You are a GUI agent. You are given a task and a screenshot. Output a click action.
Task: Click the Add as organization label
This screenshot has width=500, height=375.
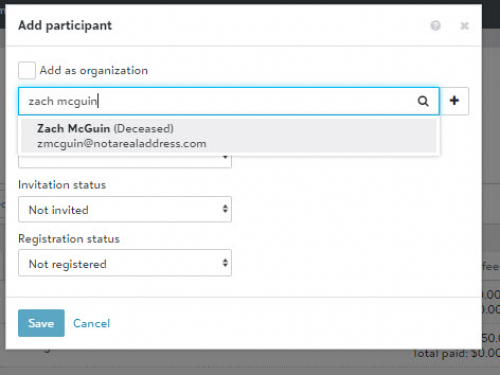(94, 70)
